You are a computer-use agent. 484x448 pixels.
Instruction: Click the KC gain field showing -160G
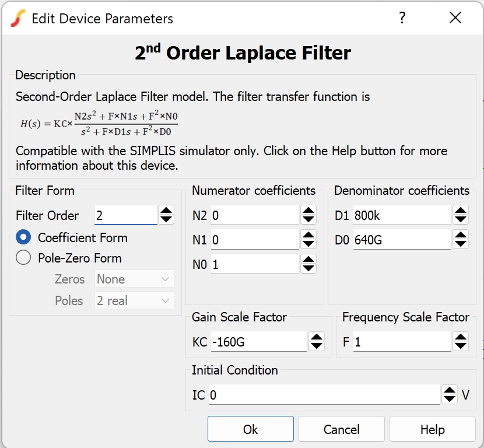259,341
